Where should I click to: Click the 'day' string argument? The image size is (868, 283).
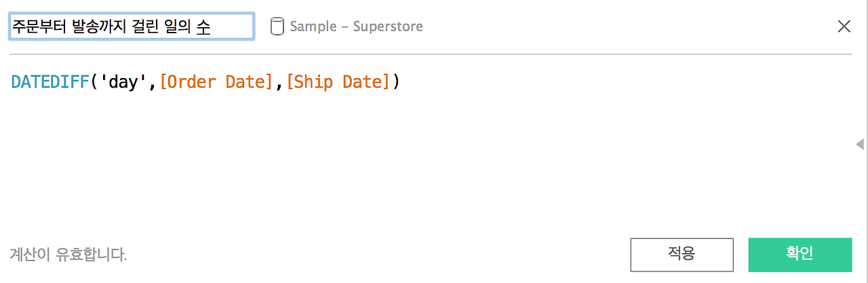click(123, 82)
